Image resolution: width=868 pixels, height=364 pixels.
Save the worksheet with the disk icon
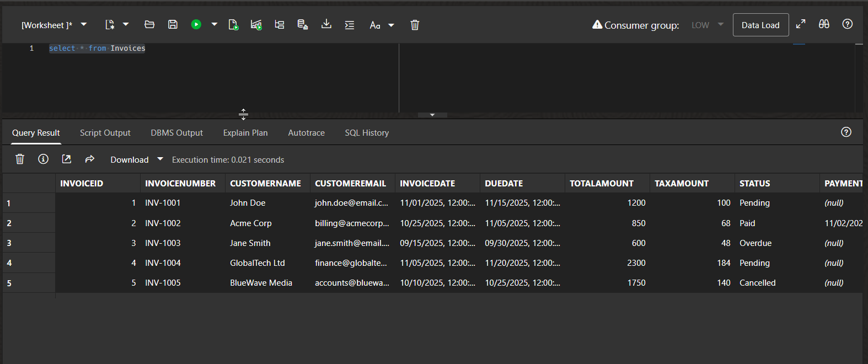[x=173, y=24]
